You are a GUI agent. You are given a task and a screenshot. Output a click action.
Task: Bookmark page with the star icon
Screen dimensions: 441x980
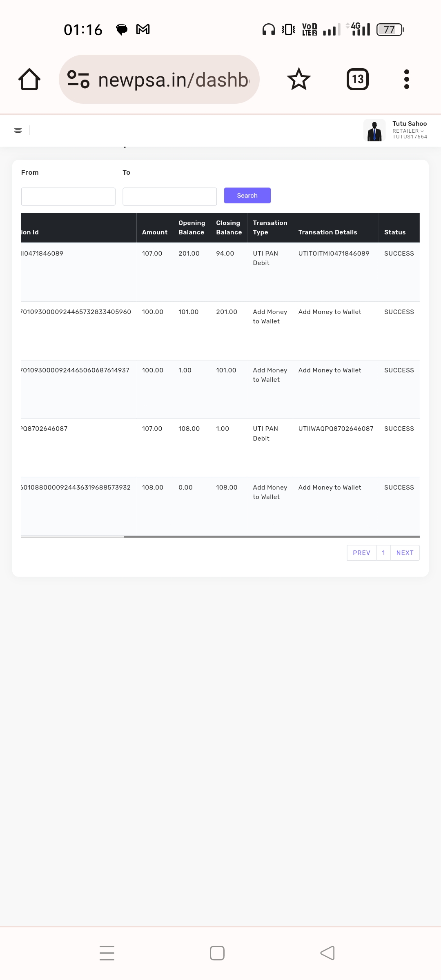click(x=299, y=79)
